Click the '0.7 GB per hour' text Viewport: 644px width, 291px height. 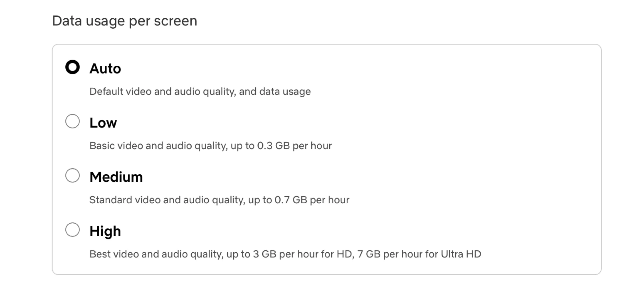(312, 200)
